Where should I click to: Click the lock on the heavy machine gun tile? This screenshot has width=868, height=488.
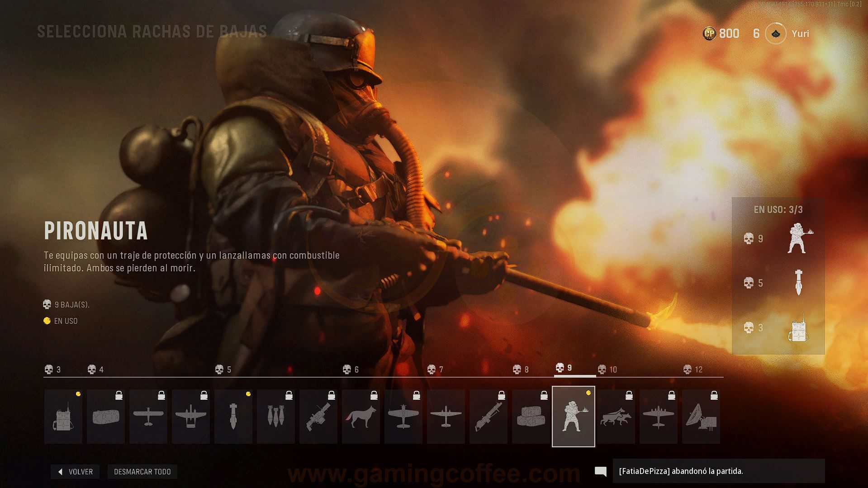click(502, 395)
